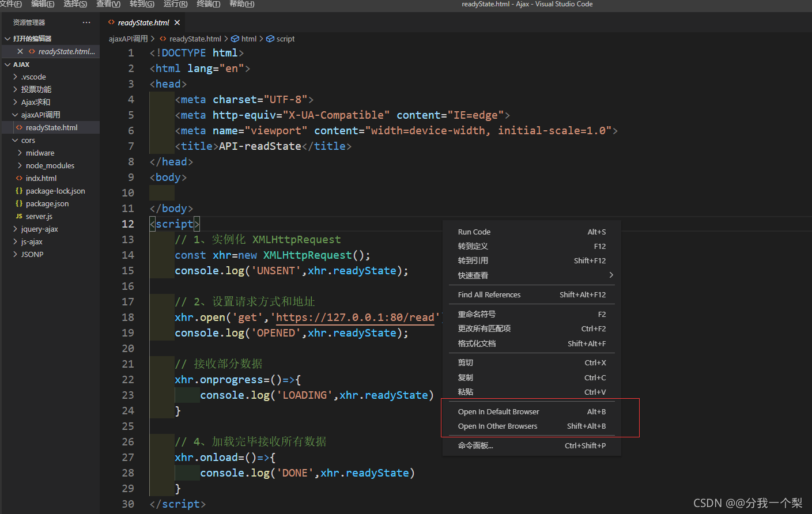Collapse the open editors section
Viewport: 812px width, 514px height.
point(7,39)
